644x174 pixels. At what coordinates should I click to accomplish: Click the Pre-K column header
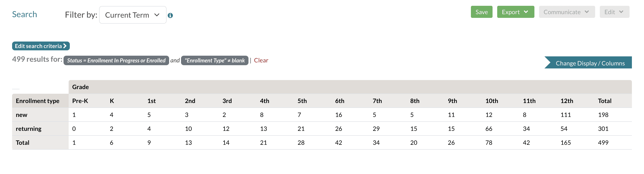(80, 101)
